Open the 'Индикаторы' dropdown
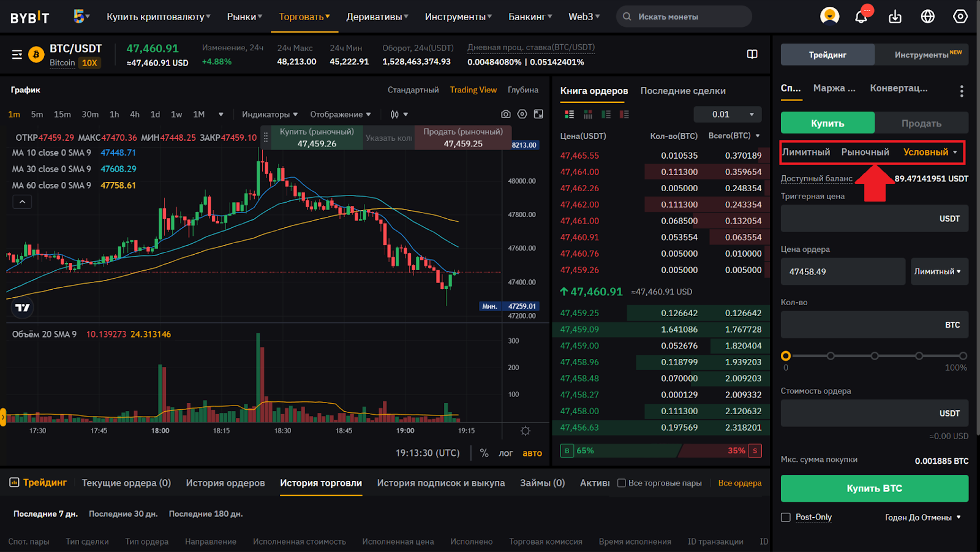 269,115
